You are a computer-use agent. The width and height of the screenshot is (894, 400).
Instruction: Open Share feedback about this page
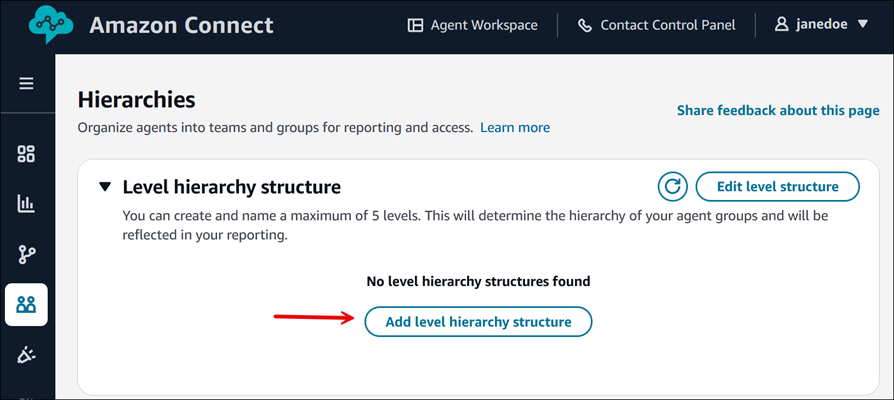point(777,110)
